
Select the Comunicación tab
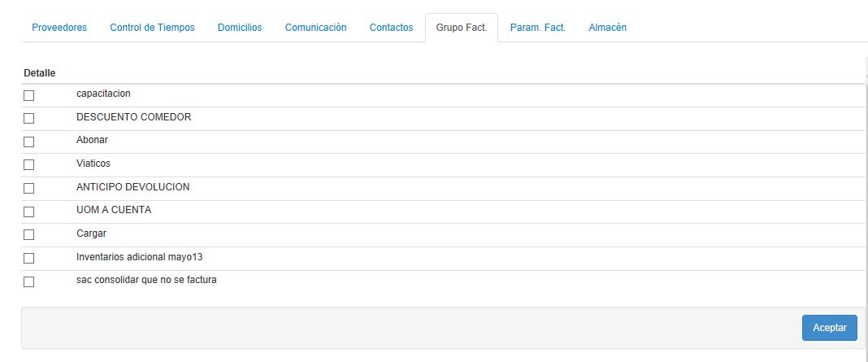tap(315, 28)
